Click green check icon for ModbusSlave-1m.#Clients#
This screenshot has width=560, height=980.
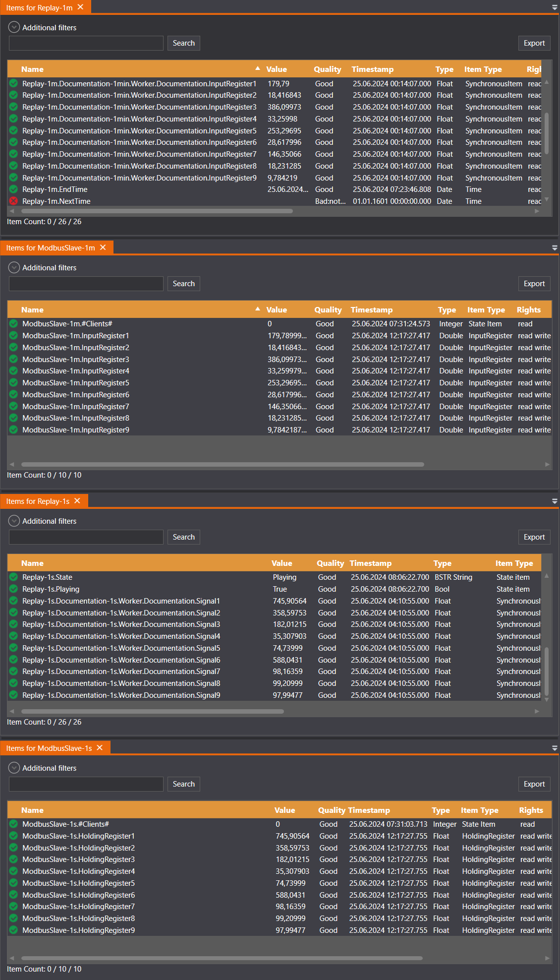(x=13, y=324)
